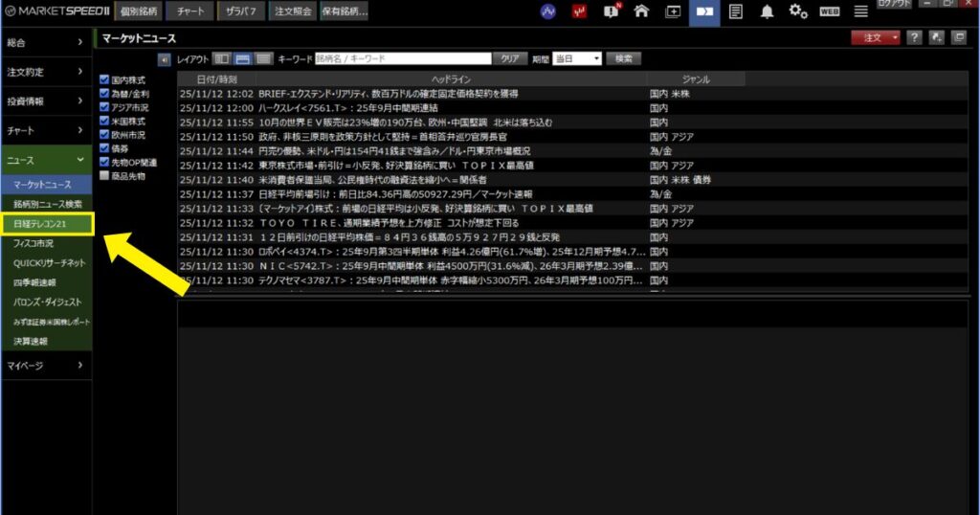Select マーケットニュース in the sidebar
The height and width of the screenshot is (515, 980).
[x=46, y=185]
